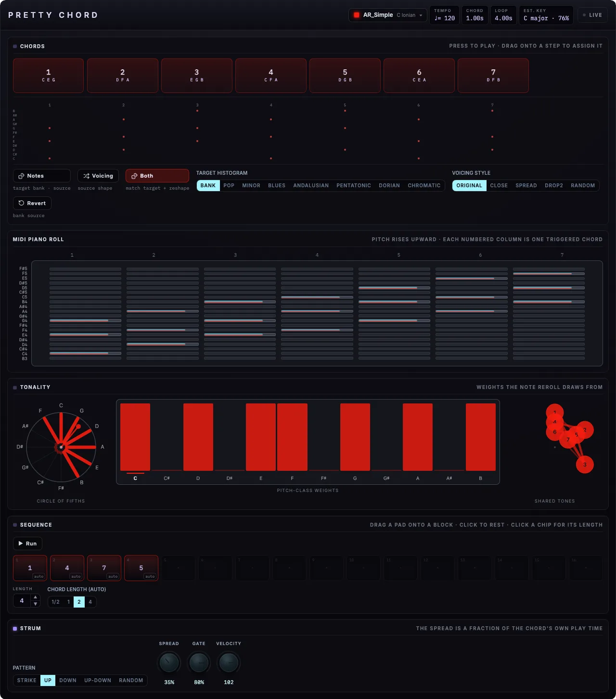Open the AR_Simple preset dropdown
Viewport: 616px width, 699px height.
[x=387, y=15]
